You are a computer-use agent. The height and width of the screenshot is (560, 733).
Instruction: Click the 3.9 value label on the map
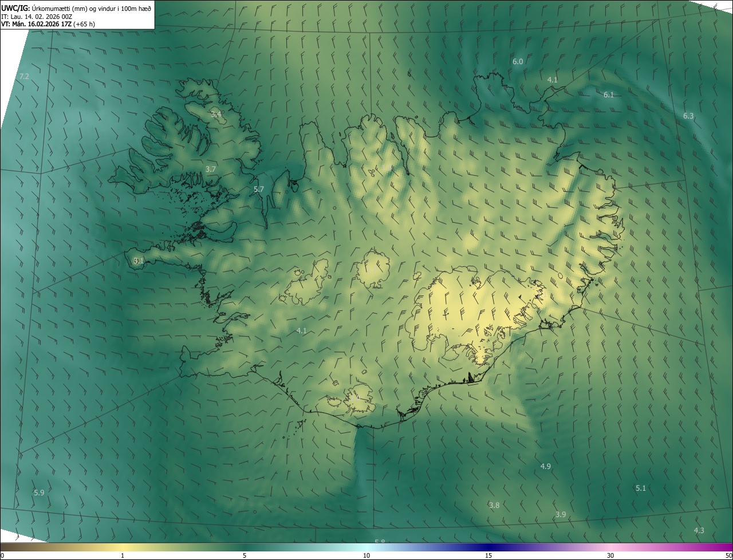[561, 514]
